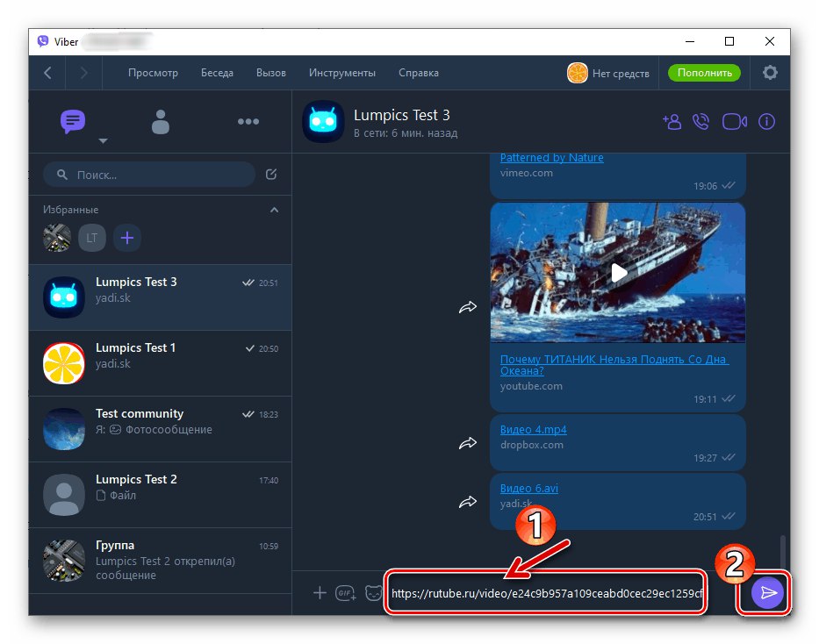This screenshot has height=644, width=819.
Task: Focus the Поиск search field
Action: pos(149,175)
